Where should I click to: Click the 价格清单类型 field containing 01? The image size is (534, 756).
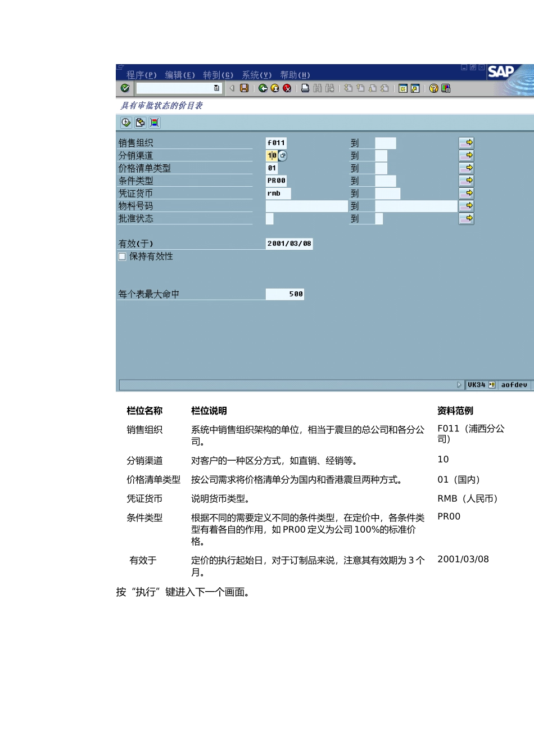tap(271, 168)
